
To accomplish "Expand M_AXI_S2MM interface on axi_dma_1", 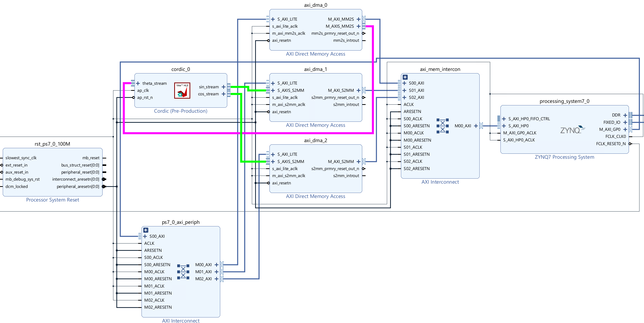I will coord(359,90).
